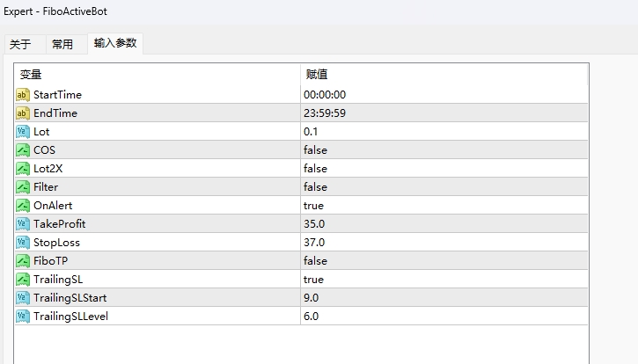Select the 输入参数 tab
Image resolution: width=638 pixels, height=364 pixels.
click(115, 43)
